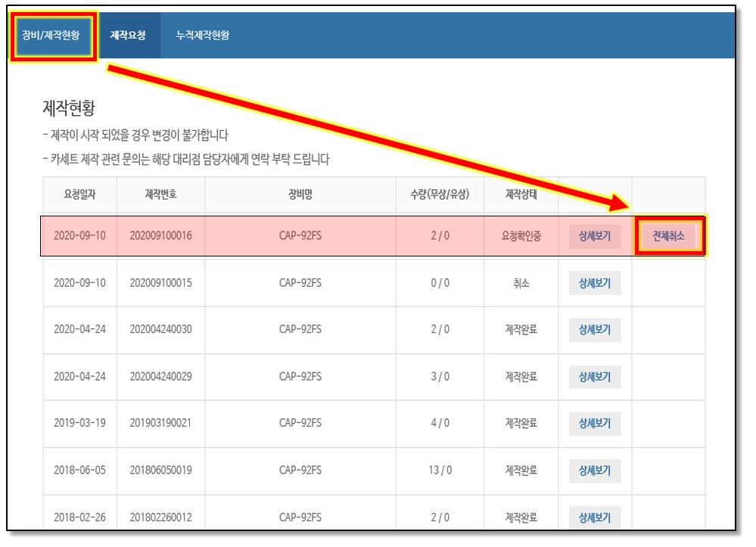756x547 pixels.
Task: Select the 요청확인중 status cell
Action: pyautogui.click(x=521, y=236)
